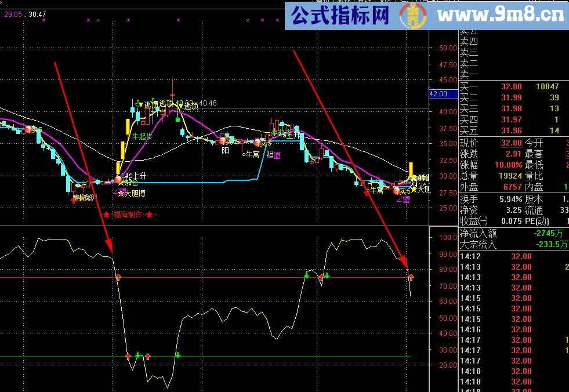Screen dimensions: 569x392
Task: Click green down arrow between red arrows on green line
Action: click(137, 355)
